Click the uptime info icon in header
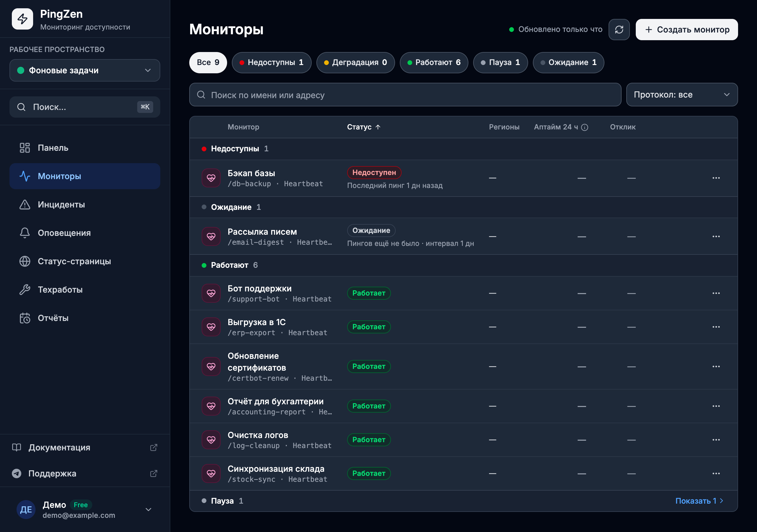The image size is (757, 532). 585,127
